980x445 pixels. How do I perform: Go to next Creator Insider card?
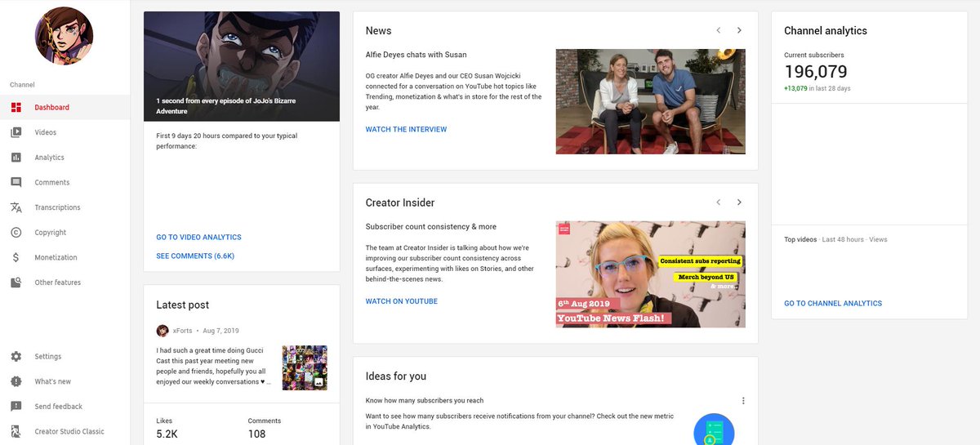[739, 202]
